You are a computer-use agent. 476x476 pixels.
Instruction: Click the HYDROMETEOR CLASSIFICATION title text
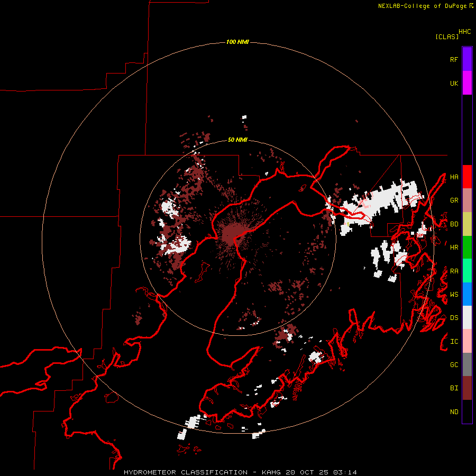(x=186, y=472)
